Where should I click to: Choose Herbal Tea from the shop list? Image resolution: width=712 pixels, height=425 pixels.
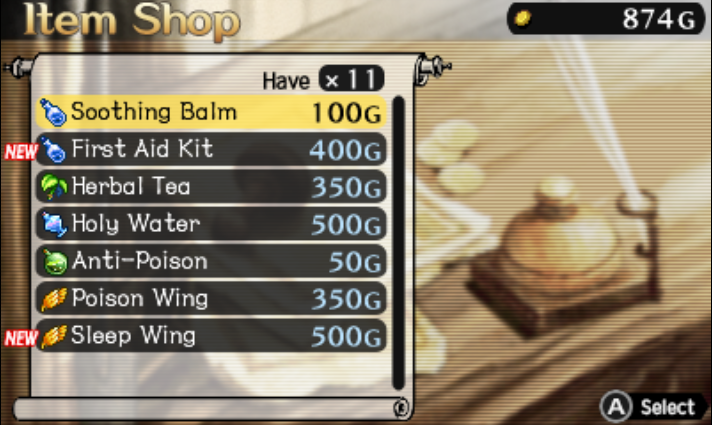tap(211, 187)
